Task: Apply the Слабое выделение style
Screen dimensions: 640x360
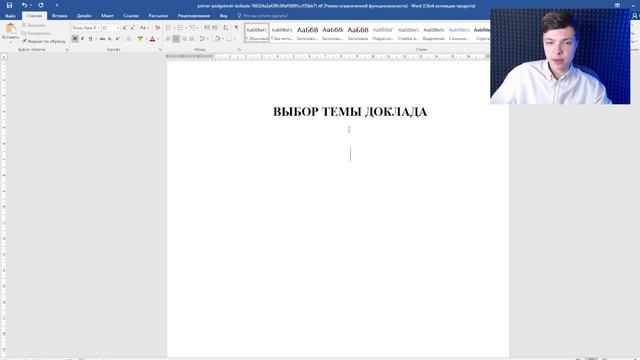Action: pyautogui.click(x=408, y=33)
